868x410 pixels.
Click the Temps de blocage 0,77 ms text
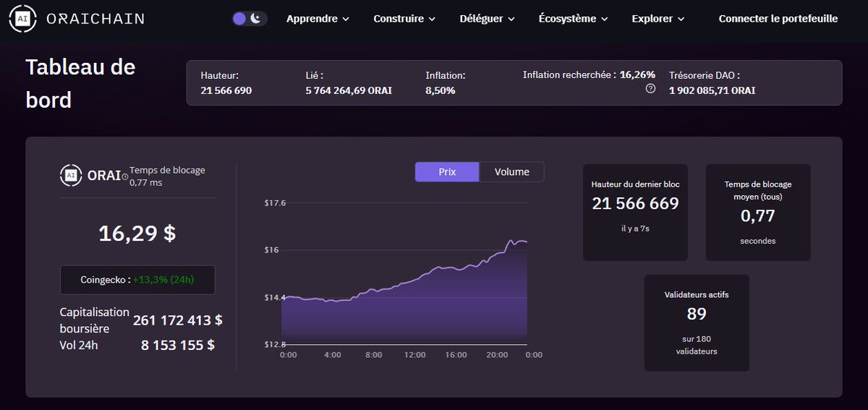pos(167,176)
